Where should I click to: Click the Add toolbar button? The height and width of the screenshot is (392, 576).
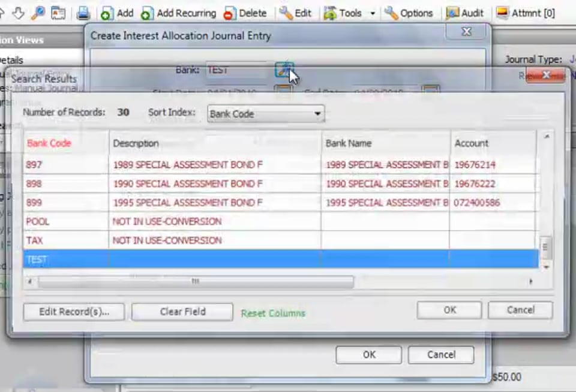(x=117, y=13)
